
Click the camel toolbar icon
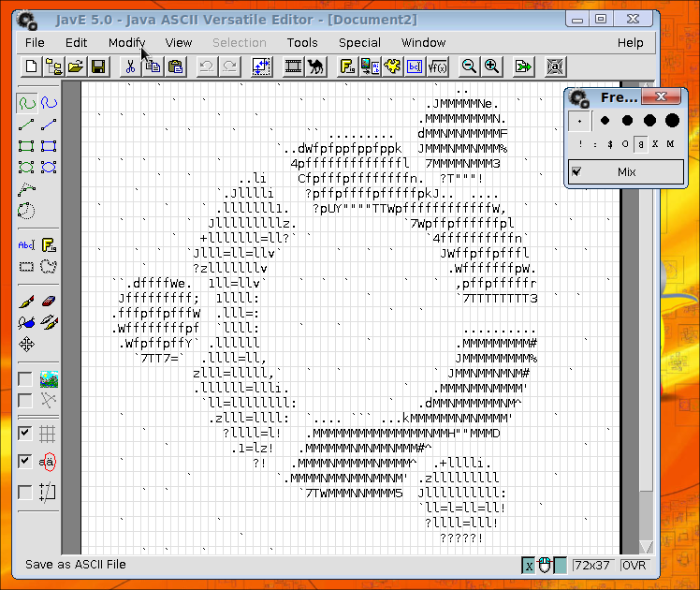tap(315, 67)
